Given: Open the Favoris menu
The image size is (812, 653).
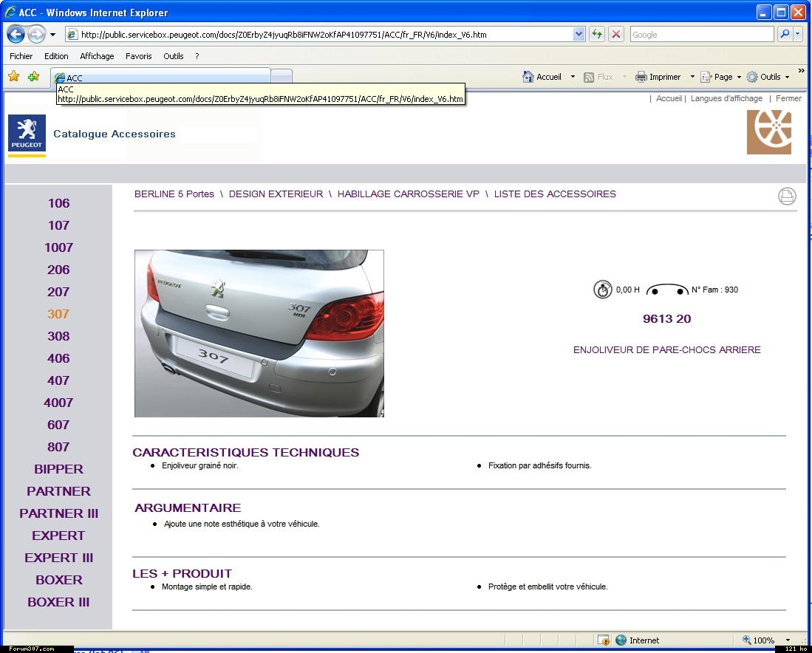Looking at the screenshot, I should point(138,56).
